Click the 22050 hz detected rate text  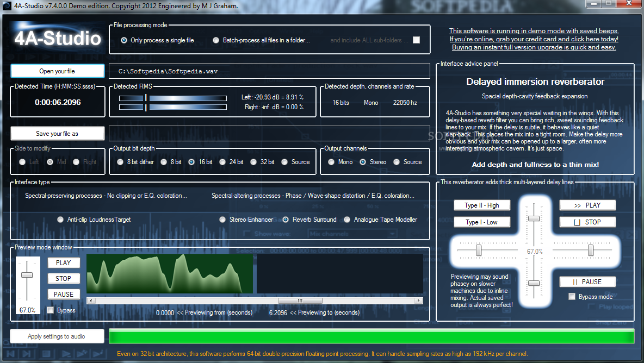tap(405, 103)
